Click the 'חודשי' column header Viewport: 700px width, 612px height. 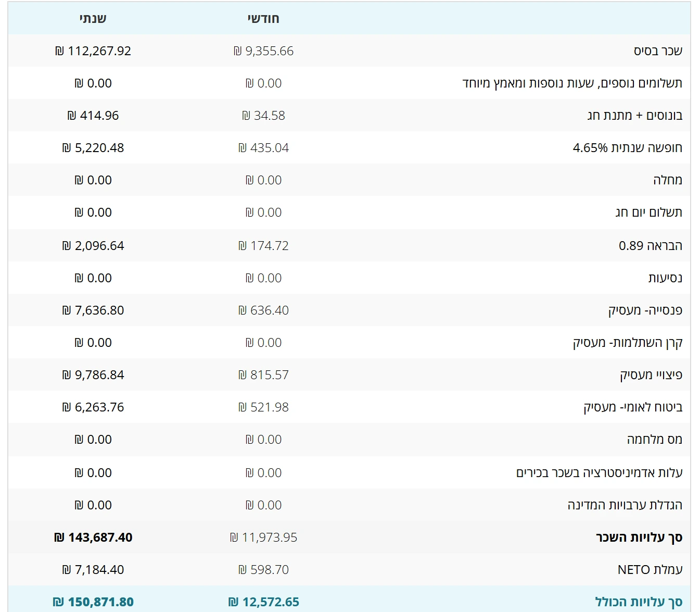tap(263, 19)
